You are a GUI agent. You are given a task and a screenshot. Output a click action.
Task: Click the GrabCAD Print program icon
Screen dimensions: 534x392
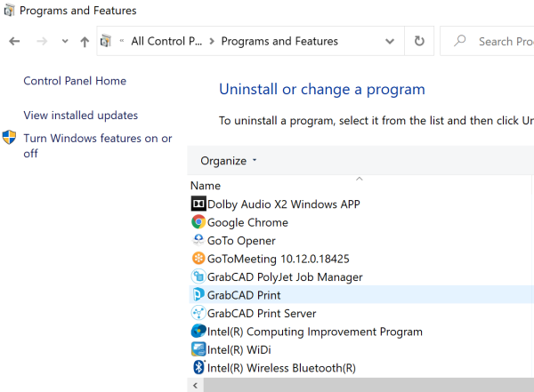click(198, 295)
